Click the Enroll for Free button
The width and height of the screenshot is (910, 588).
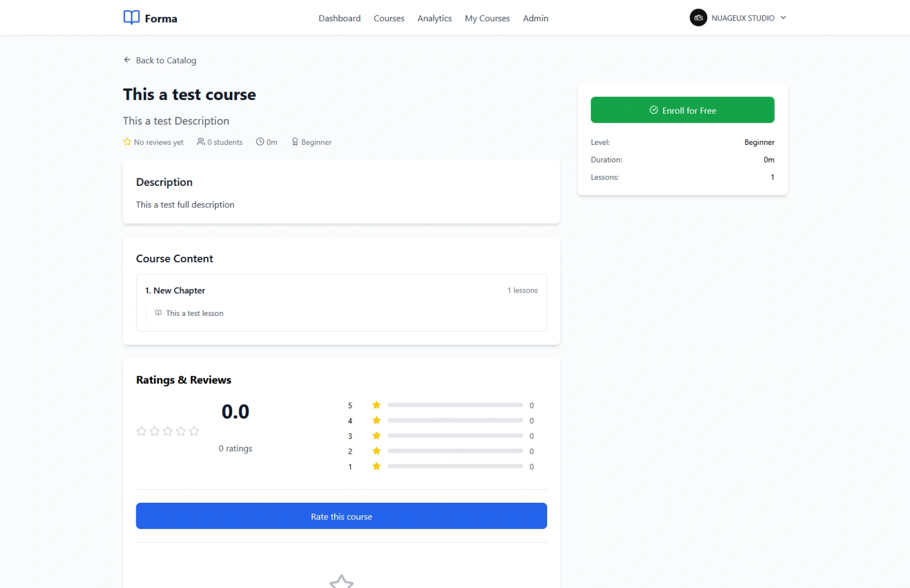(682, 110)
